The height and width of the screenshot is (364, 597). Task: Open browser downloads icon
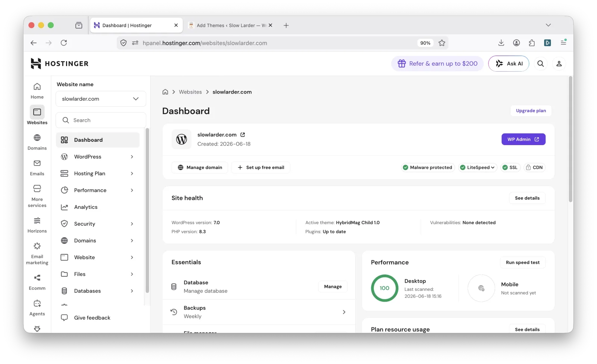(501, 43)
